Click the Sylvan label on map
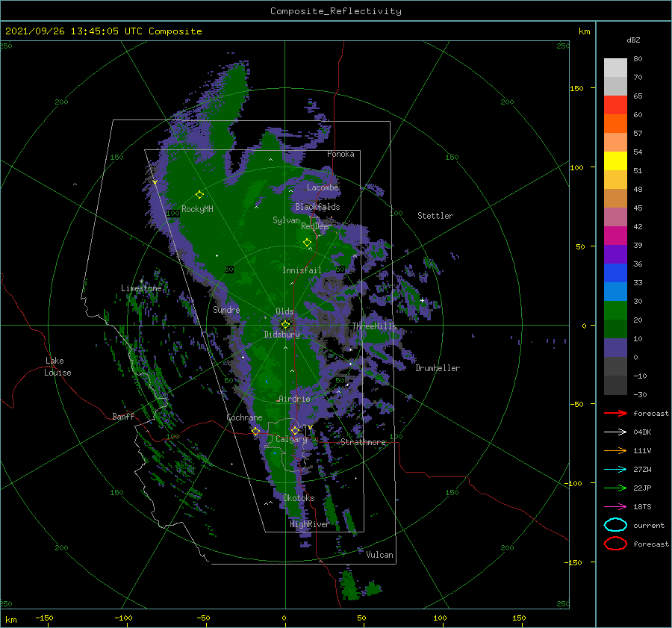672x628 pixels. click(286, 220)
